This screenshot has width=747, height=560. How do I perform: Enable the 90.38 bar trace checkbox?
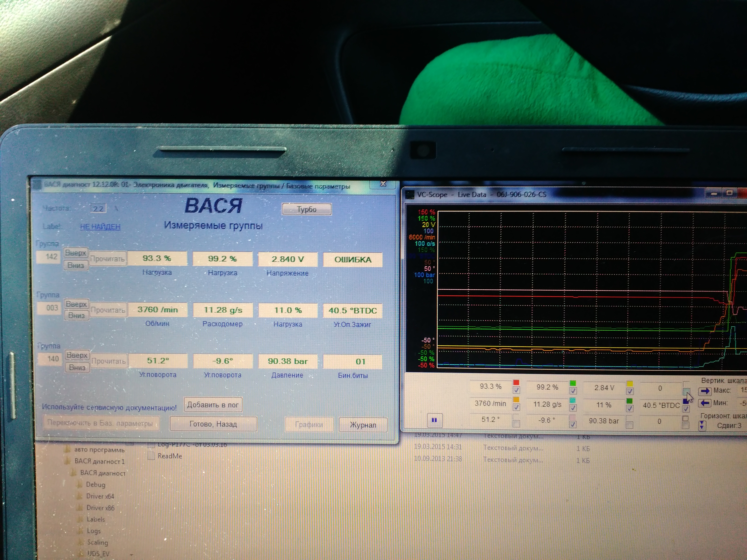click(x=629, y=425)
